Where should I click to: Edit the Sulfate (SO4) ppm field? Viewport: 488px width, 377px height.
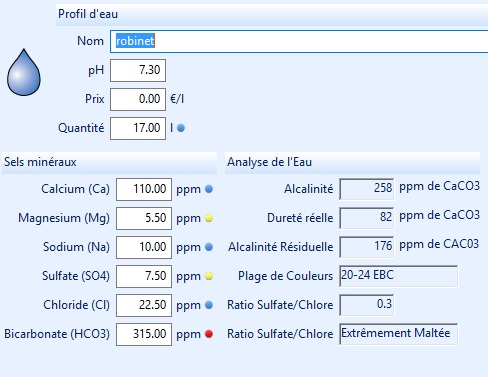[144, 276]
